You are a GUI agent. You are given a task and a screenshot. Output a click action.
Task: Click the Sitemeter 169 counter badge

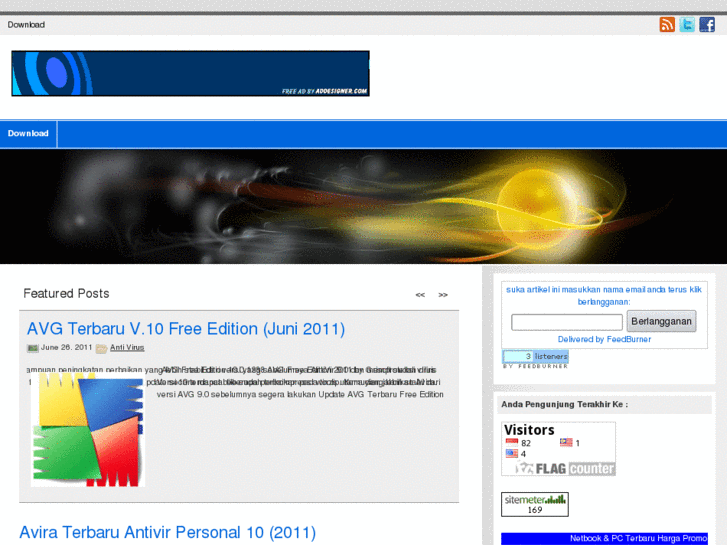coord(535,504)
